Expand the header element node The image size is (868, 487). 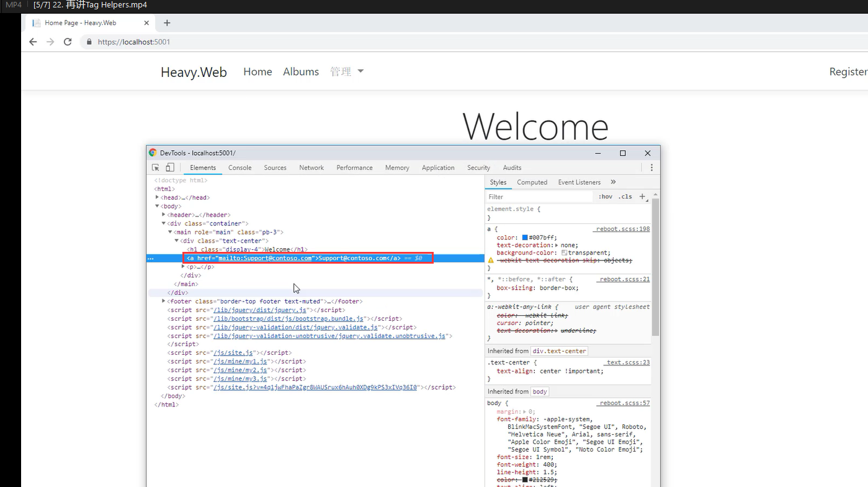(164, 215)
